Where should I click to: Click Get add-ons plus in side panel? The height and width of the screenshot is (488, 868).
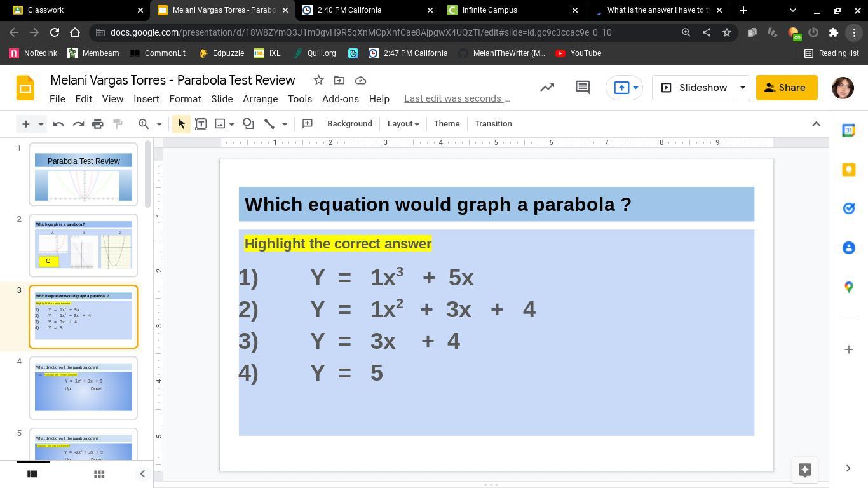point(848,349)
